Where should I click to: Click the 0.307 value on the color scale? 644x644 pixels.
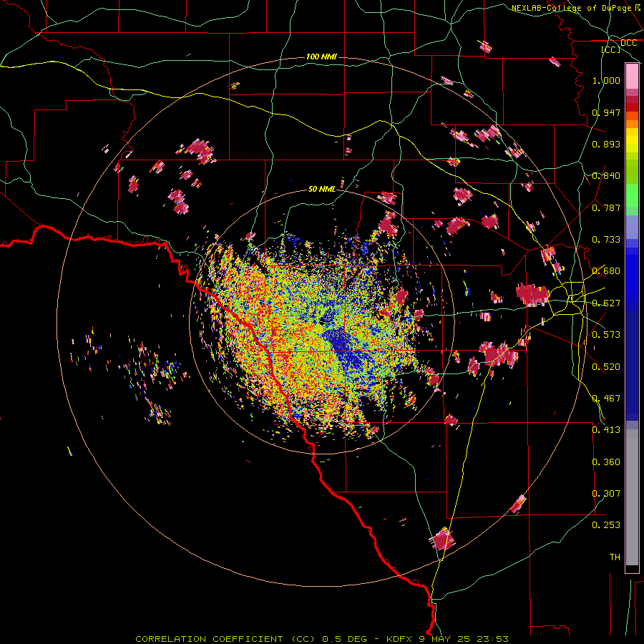(606, 494)
